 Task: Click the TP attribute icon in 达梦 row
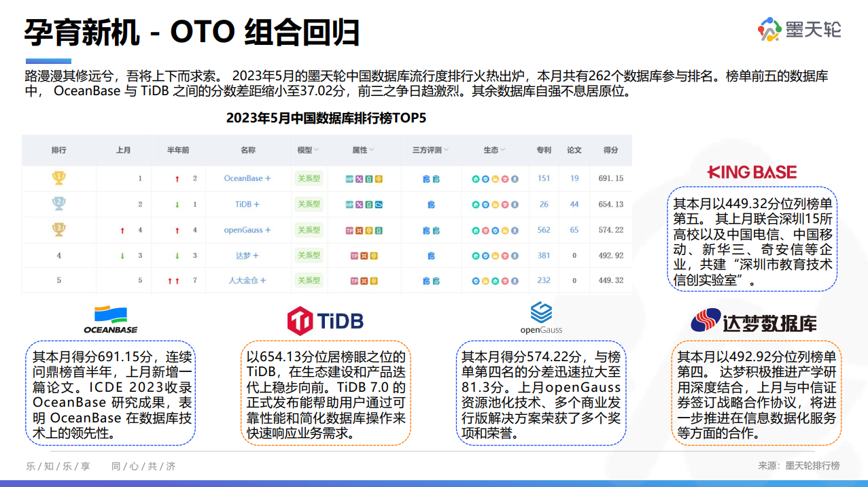pyautogui.click(x=354, y=256)
